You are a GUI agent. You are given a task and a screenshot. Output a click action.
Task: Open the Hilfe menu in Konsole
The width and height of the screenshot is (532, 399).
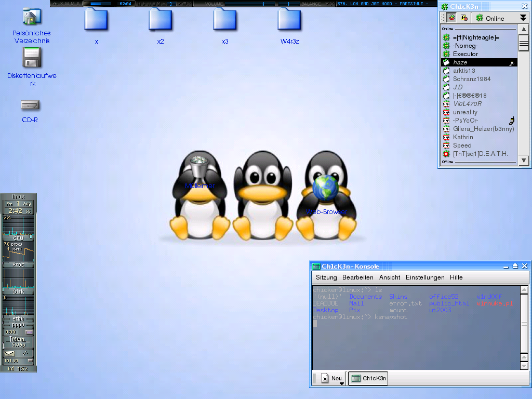pos(456,277)
